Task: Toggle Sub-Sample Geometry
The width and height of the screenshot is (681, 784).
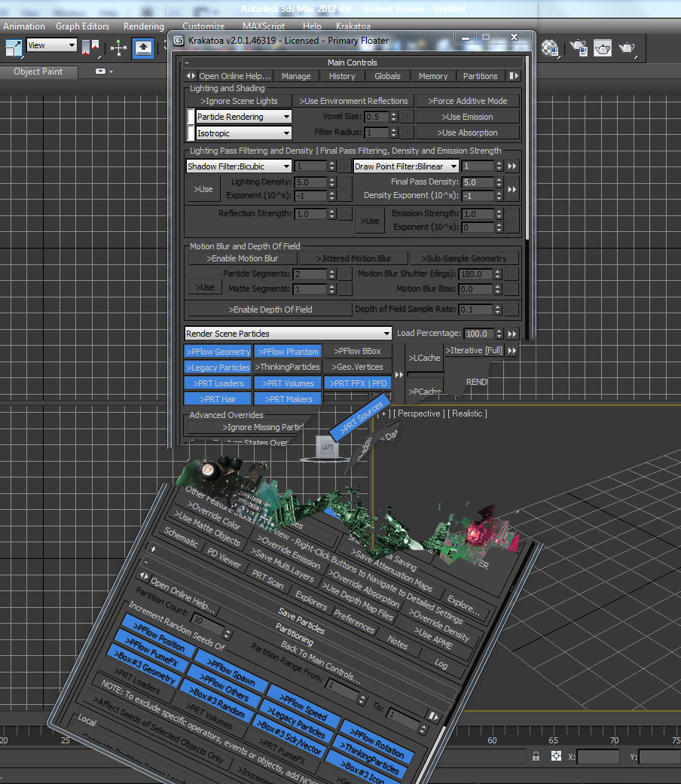Action: [x=464, y=258]
